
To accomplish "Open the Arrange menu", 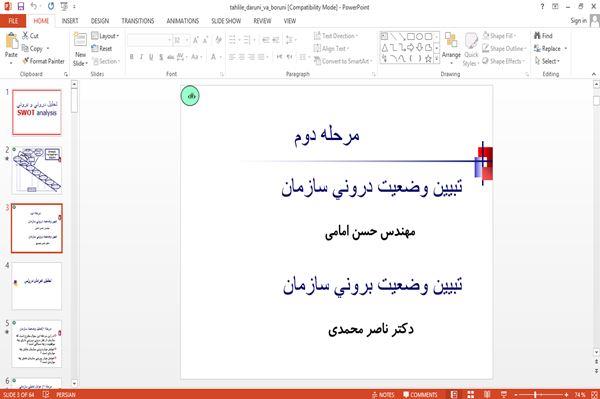I will pos(451,49).
